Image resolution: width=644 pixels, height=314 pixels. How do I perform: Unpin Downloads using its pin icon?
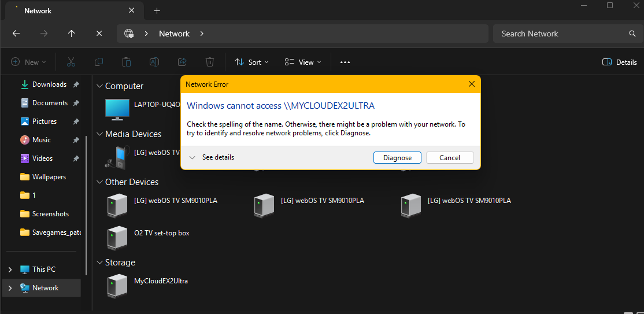pyautogui.click(x=76, y=84)
